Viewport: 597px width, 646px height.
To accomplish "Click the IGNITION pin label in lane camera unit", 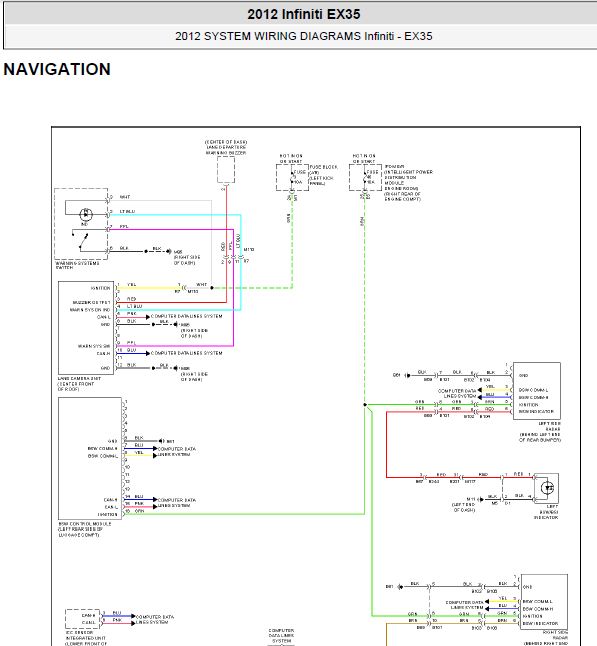I will tap(101, 288).
